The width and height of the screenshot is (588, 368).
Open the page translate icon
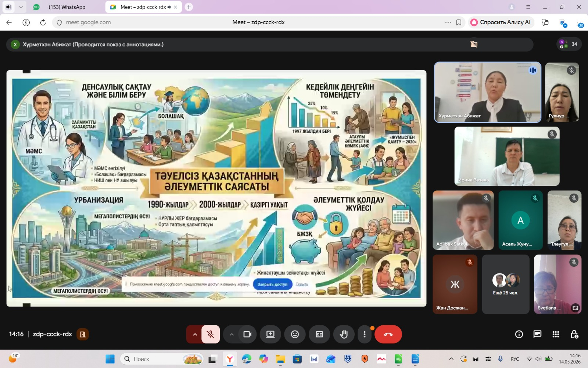click(x=563, y=23)
